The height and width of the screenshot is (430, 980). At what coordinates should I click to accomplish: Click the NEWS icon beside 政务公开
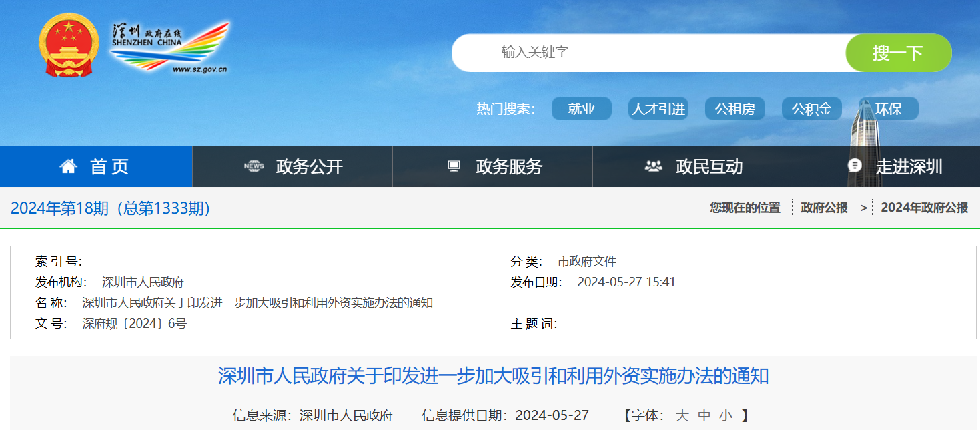254,166
